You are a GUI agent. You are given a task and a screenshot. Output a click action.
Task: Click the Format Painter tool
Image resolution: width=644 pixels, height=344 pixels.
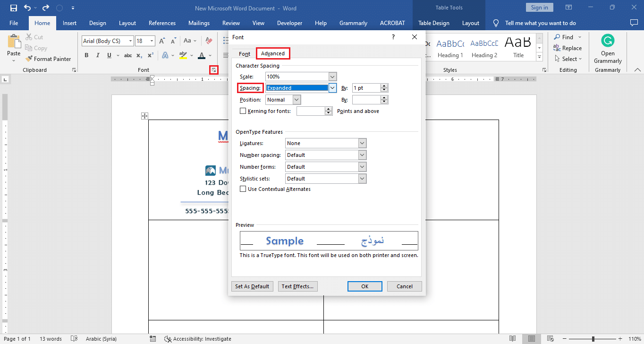click(47, 59)
